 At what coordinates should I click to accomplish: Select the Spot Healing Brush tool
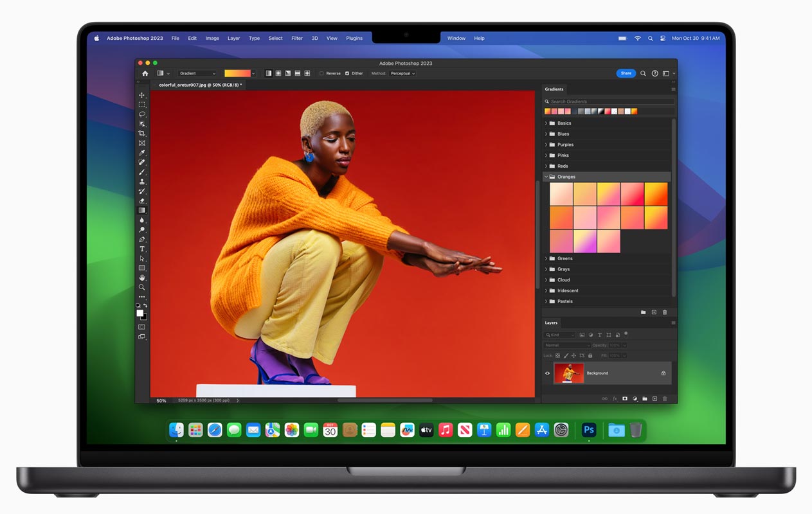click(142, 163)
